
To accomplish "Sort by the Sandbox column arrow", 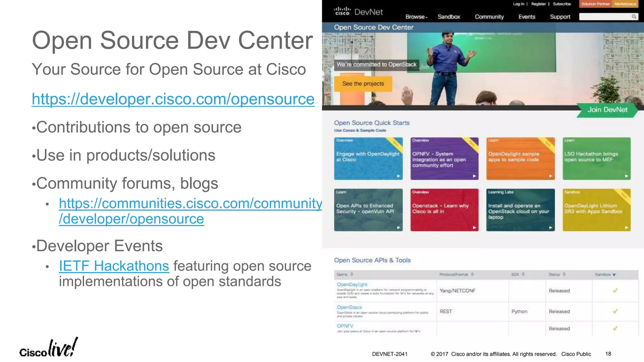I will point(614,275).
